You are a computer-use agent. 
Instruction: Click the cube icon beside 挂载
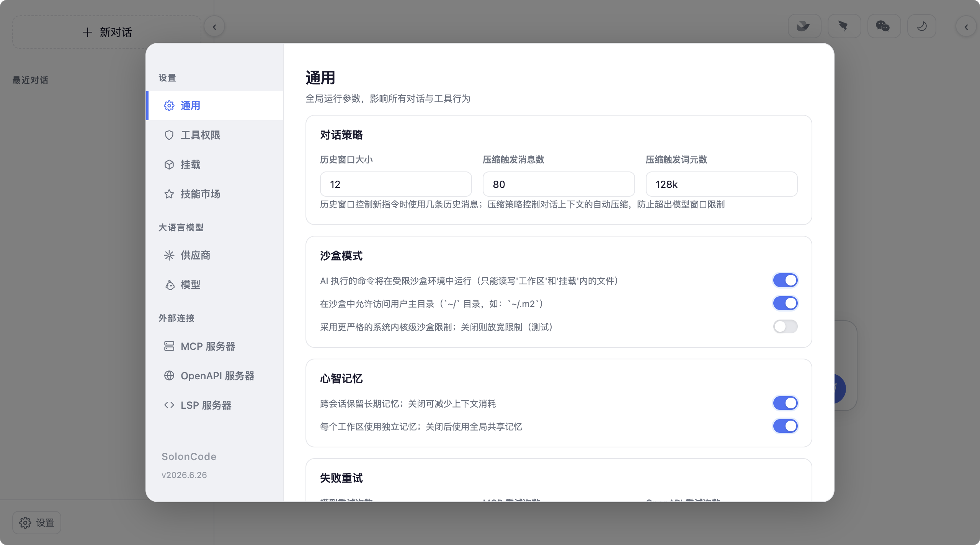169,165
